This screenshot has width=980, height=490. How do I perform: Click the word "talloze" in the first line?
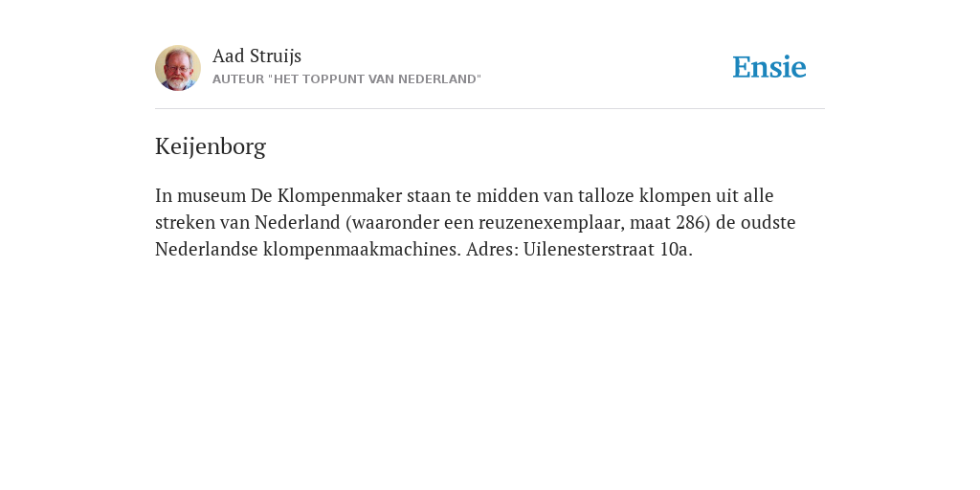pos(606,195)
